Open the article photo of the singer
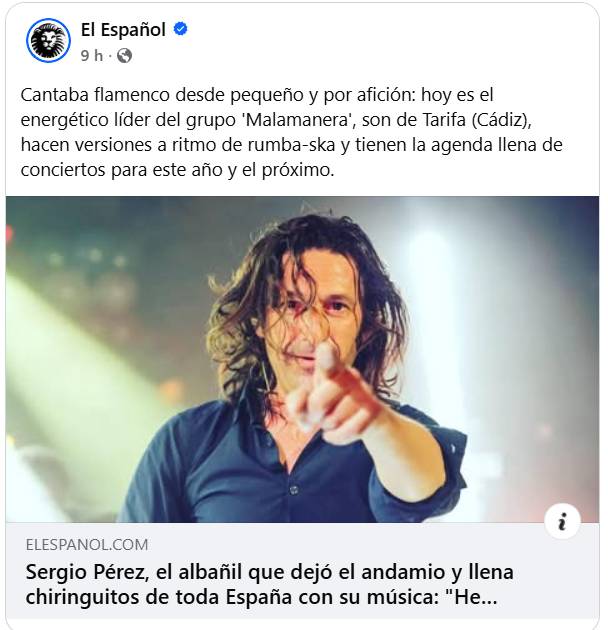608x630 pixels. [302, 359]
